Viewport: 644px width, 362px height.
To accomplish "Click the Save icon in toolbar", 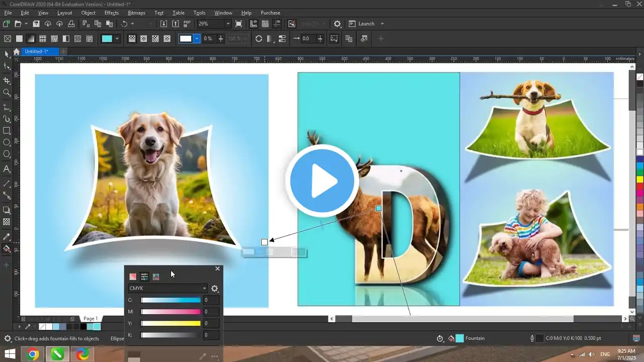I will click(x=36, y=24).
